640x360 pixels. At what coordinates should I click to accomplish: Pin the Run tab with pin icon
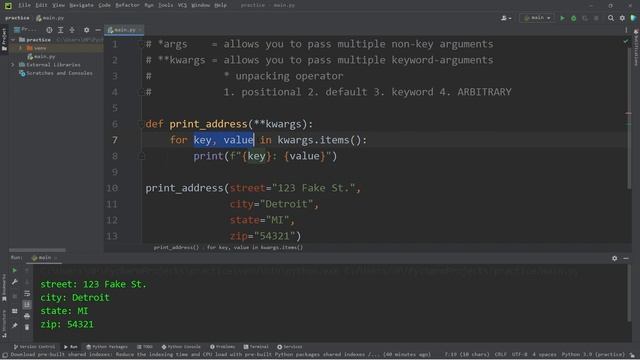point(14,325)
